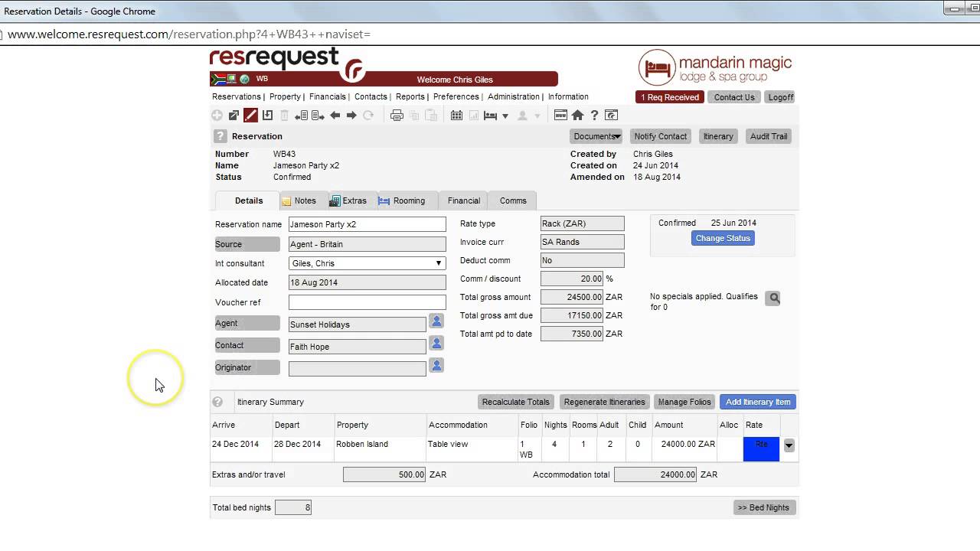Switch to the Comms tab
The height and width of the screenshot is (551, 980).
click(513, 201)
